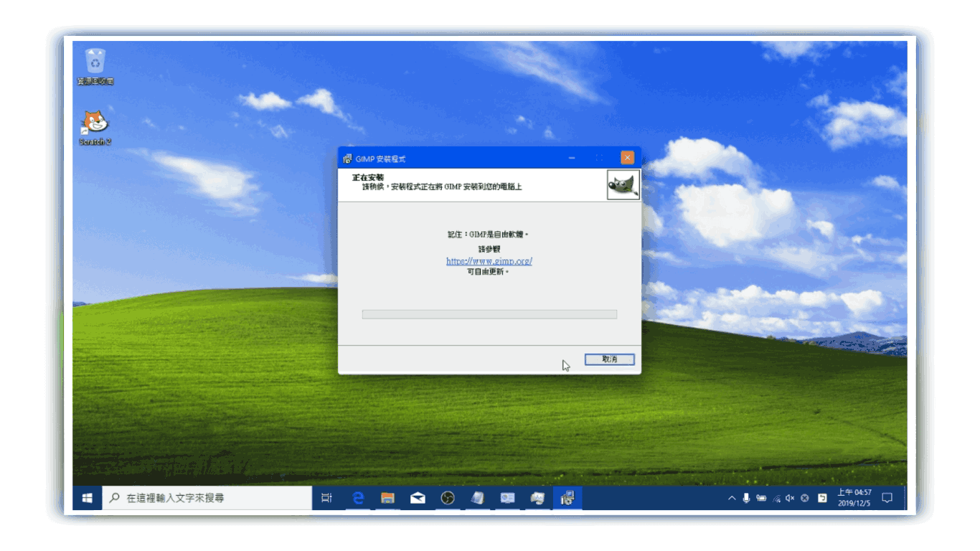The height and width of the screenshot is (551, 980).
Task: Open the Mail app on taskbar
Action: (418, 498)
